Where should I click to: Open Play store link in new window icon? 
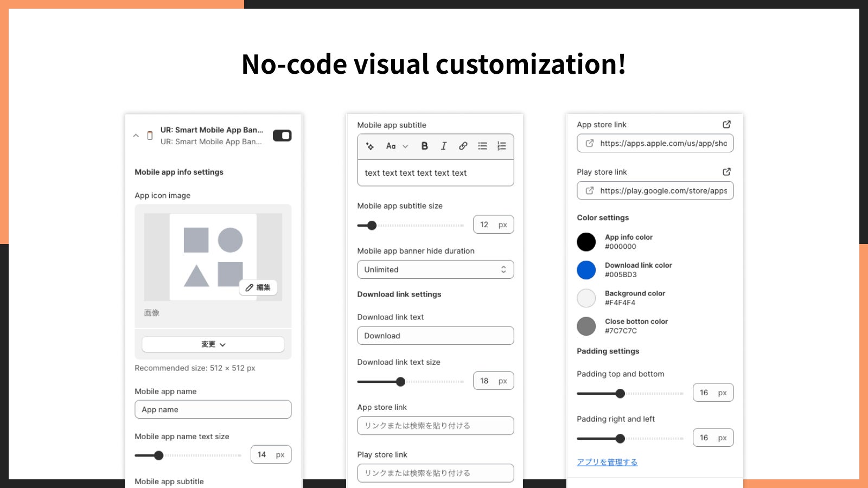point(727,171)
